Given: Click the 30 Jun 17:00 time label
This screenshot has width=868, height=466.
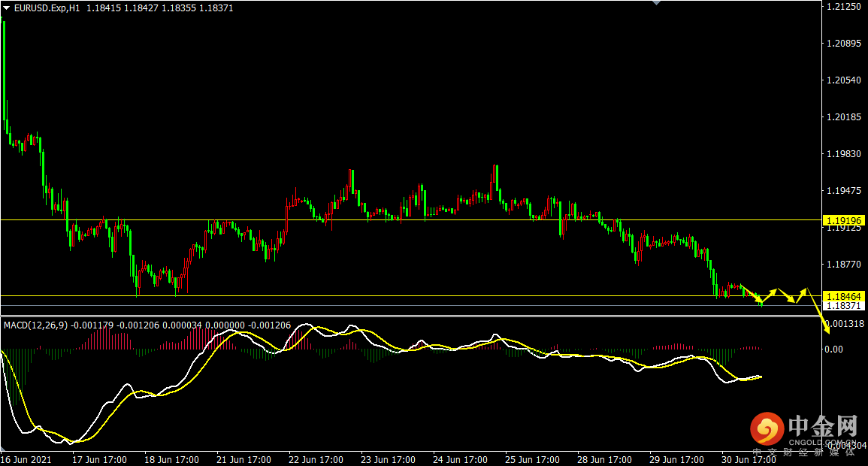Looking at the screenshot, I should [749, 460].
